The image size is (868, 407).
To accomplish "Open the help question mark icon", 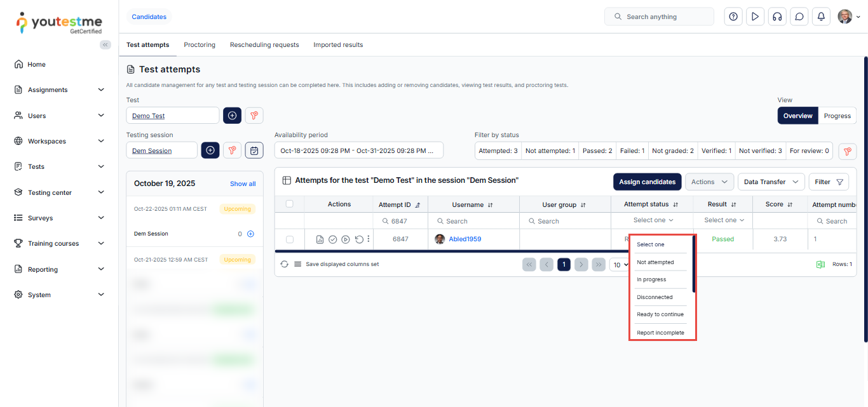I will coord(733,17).
